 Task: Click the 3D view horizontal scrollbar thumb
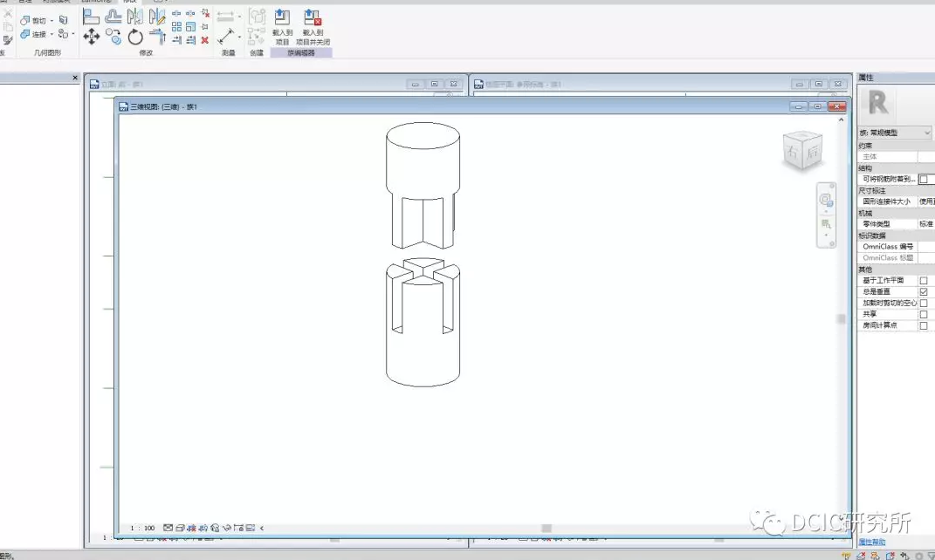(547, 528)
